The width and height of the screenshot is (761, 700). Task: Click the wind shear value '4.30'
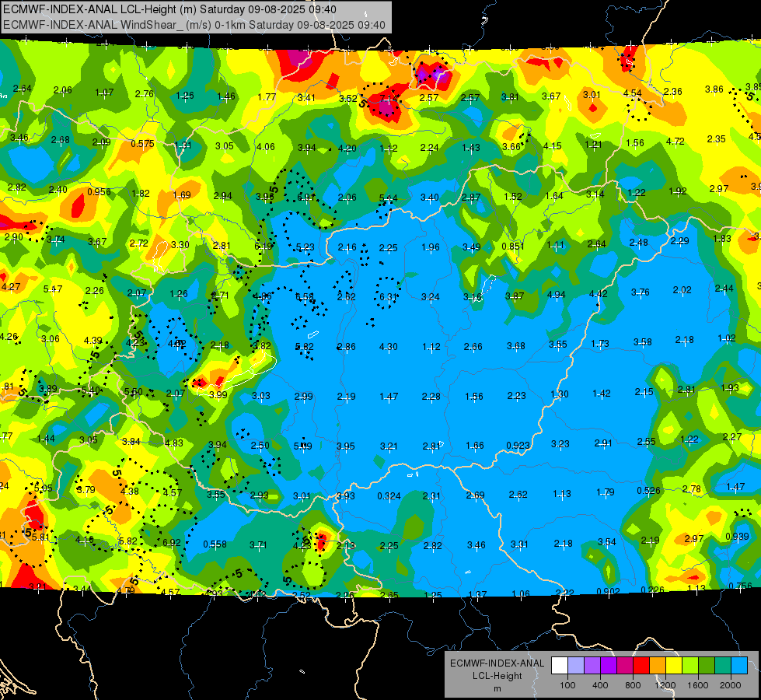[388, 346]
